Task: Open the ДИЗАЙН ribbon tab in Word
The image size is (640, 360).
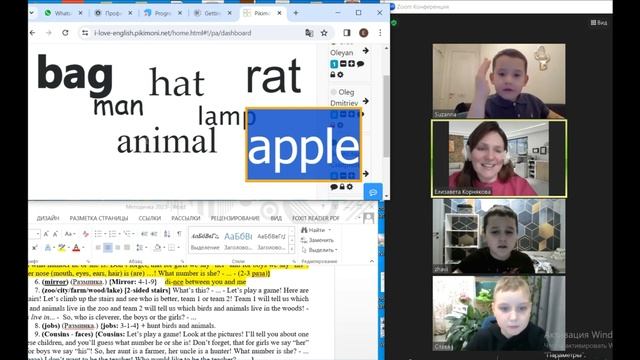Action: click(48, 218)
